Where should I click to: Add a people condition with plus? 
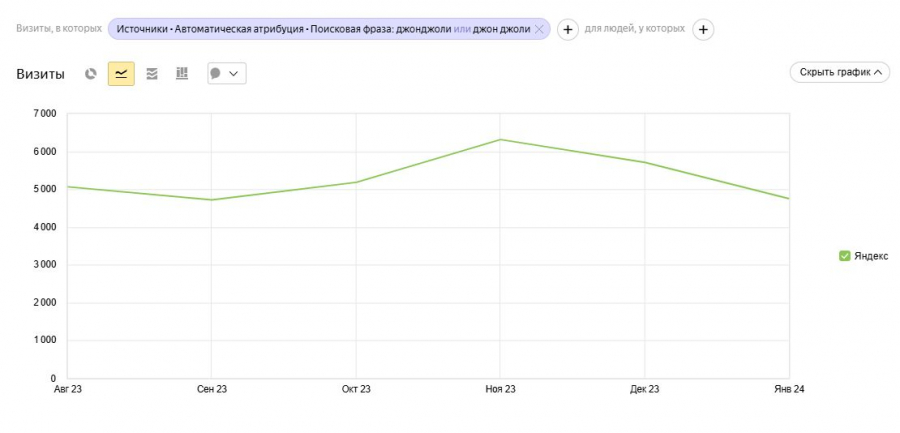coord(703,29)
